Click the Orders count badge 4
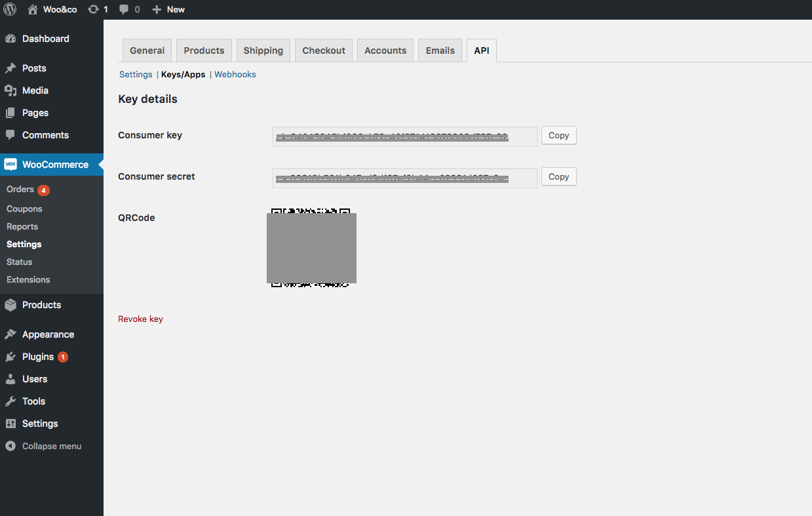 point(43,190)
